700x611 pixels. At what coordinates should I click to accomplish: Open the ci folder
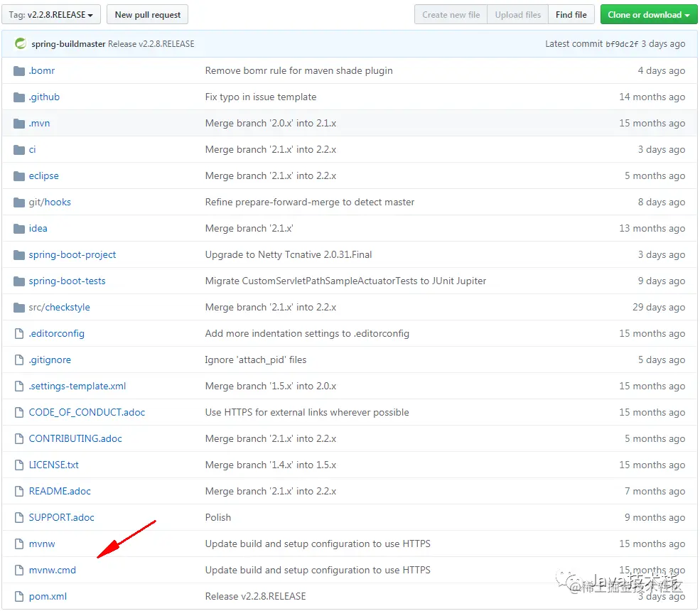32,150
